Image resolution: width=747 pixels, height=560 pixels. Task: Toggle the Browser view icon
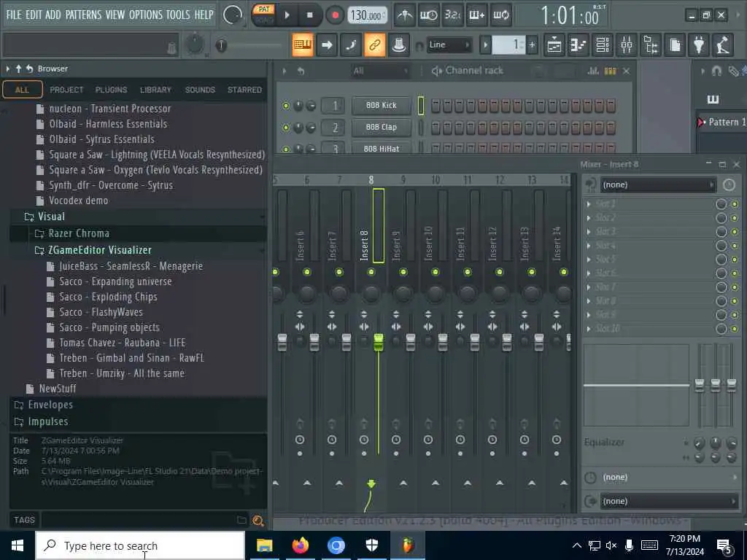pos(651,45)
